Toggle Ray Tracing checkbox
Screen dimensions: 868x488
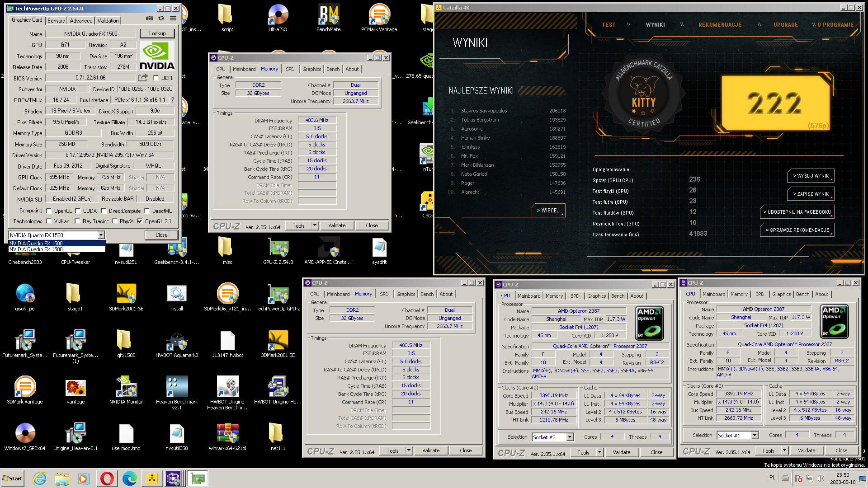pos(77,221)
